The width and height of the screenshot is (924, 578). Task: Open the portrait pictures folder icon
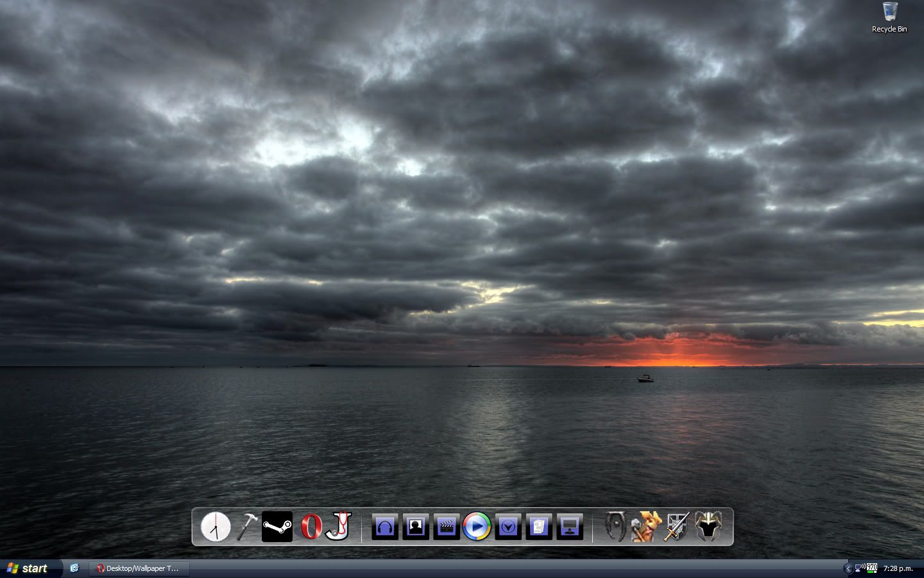coord(416,527)
